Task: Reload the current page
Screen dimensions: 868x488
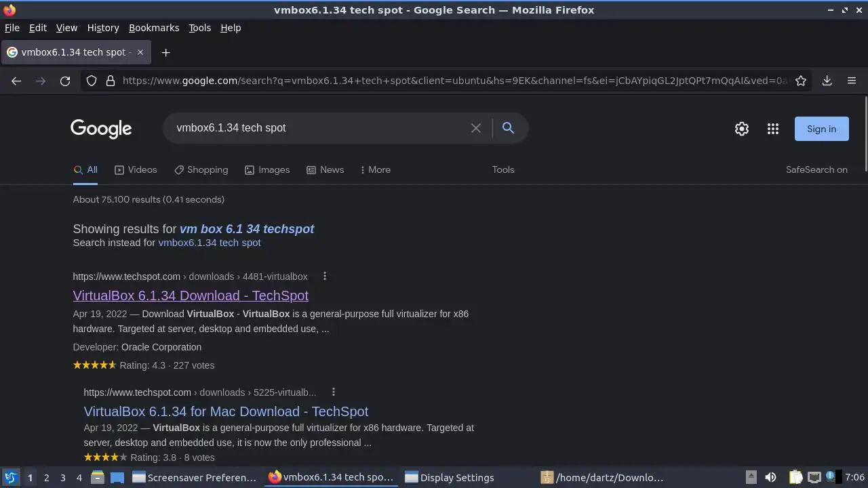Action: point(65,81)
